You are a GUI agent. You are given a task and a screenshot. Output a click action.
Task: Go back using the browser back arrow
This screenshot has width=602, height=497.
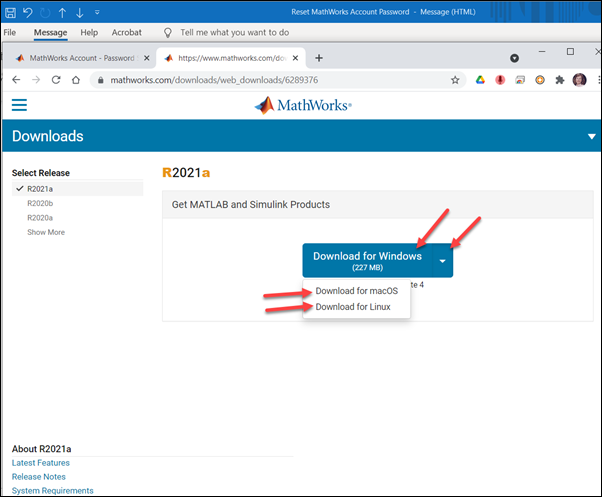[16, 80]
